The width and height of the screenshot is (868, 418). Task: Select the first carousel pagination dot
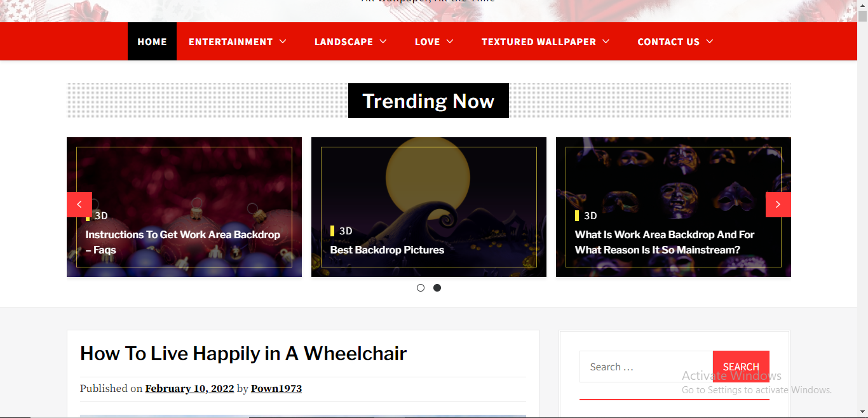tap(421, 288)
